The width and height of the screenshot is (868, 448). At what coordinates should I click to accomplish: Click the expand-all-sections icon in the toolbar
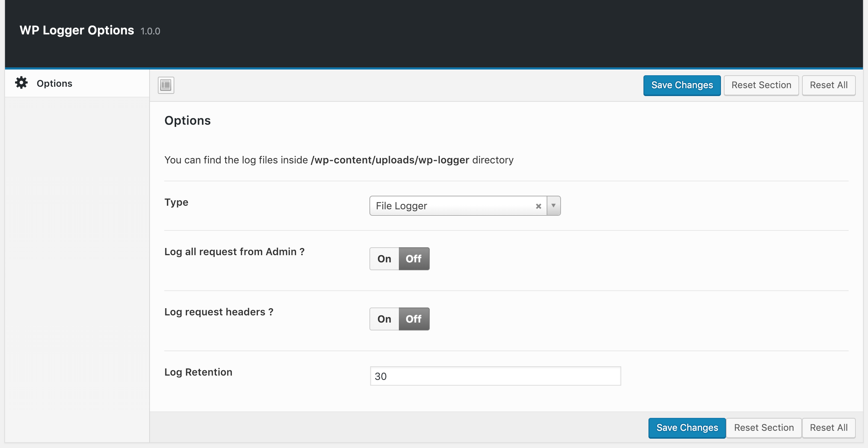(166, 85)
